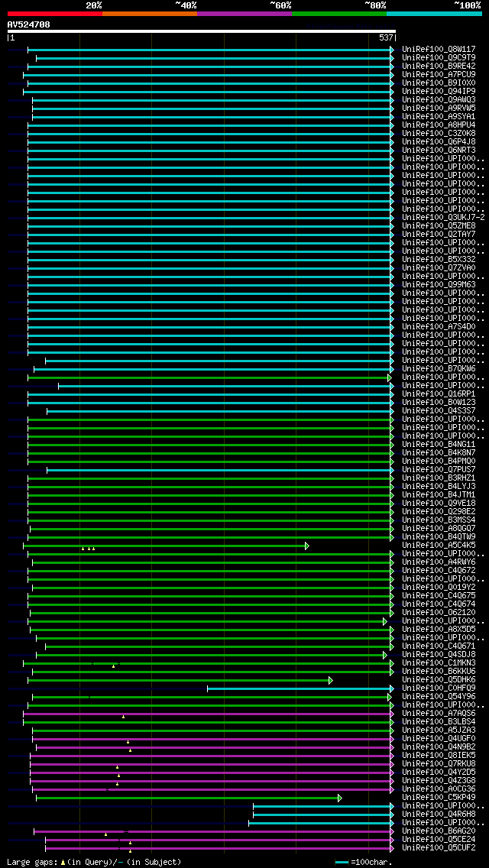This screenshot has width=489, height=868.
Task: Select the UniRef100_C1MKN3 hit name
Action: pos(439,663)
